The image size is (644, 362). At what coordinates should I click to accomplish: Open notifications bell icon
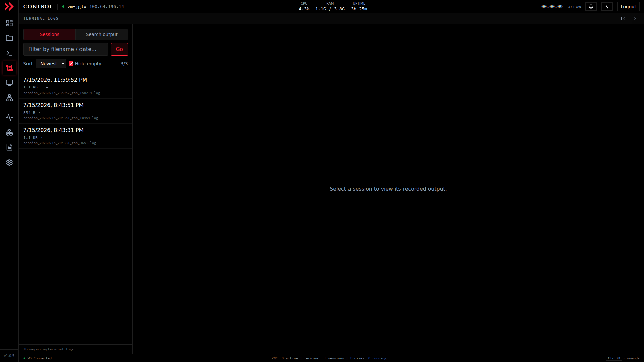(591, 7)
